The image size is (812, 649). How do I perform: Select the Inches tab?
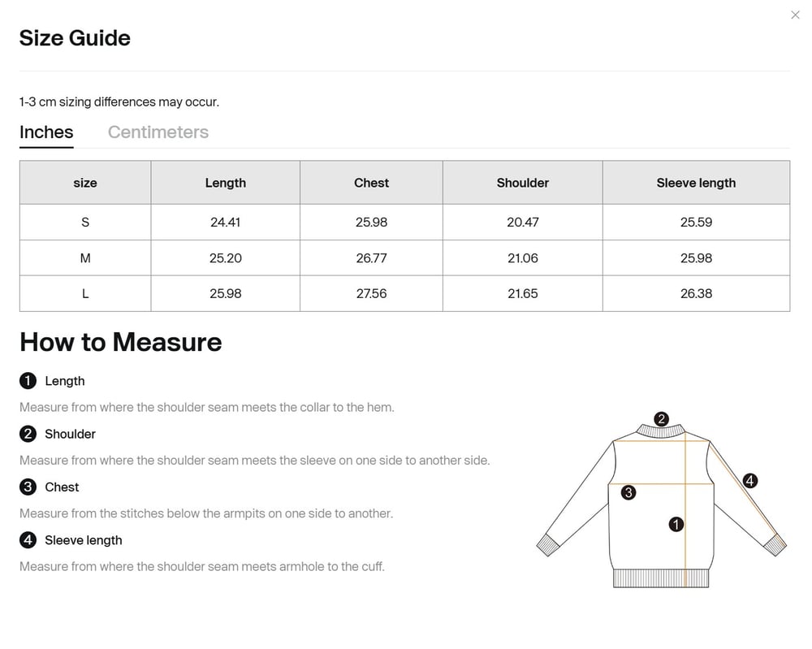(x=46, y=132)
